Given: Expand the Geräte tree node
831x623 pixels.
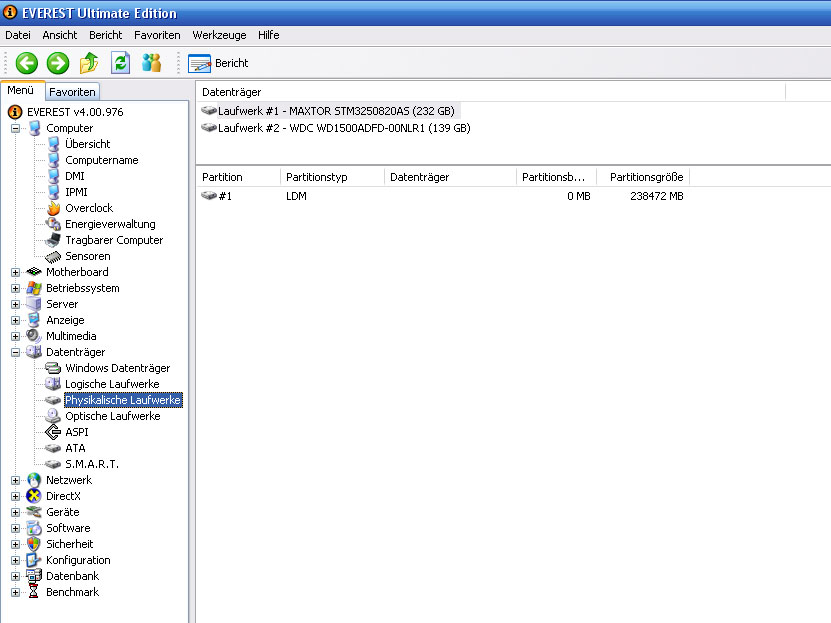Looking at the screenshot, I should click(x=15, y=512).
